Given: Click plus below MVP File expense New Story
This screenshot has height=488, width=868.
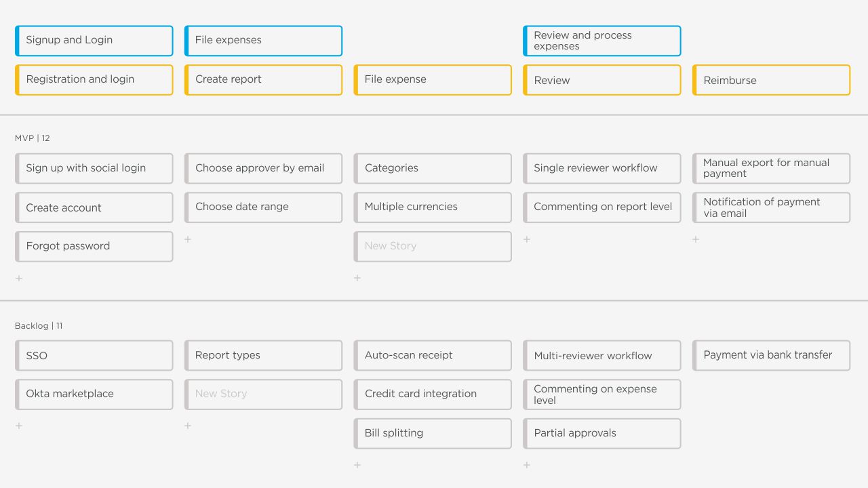Looking at the screenshot, I should click(357, 278).
